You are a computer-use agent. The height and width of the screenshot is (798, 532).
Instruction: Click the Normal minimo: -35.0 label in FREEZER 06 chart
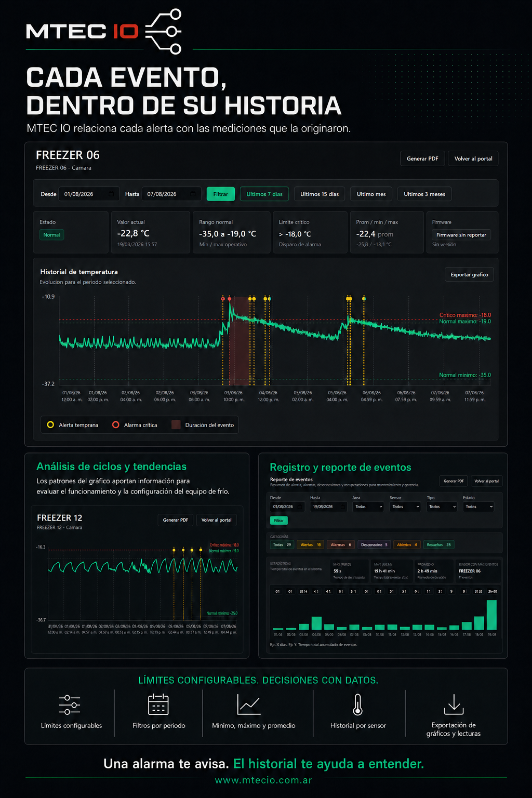tap(465, 375)
